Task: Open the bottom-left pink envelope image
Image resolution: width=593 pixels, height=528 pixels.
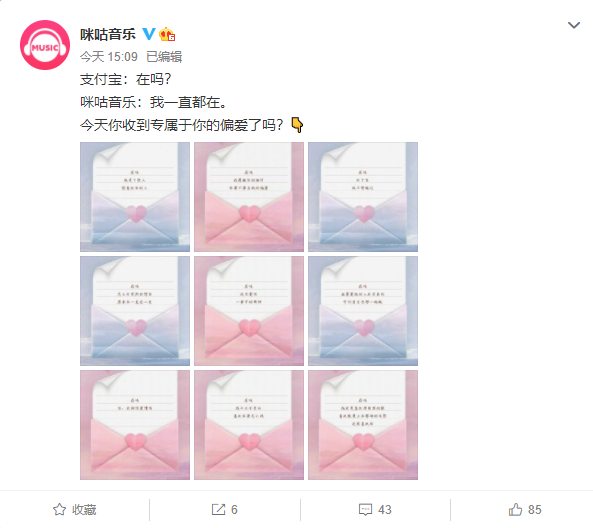Action: click(135, 425)
